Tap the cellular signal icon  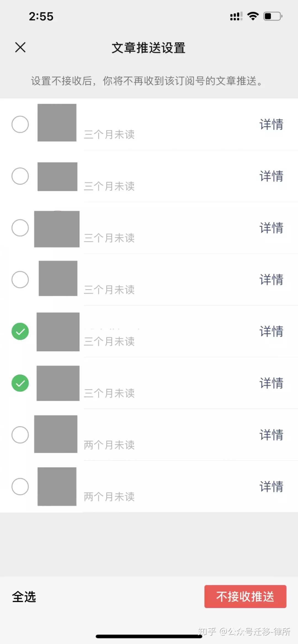(236, 16)
